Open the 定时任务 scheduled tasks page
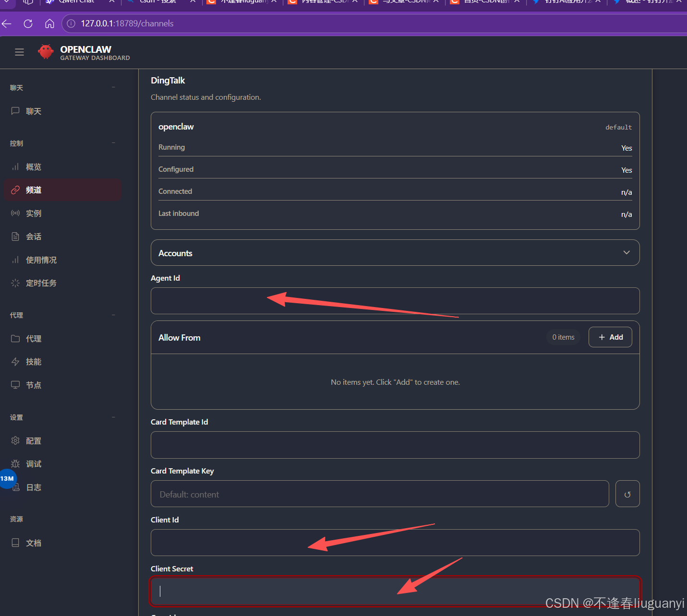Screen dimensions: 687x616 pos(62,283)
